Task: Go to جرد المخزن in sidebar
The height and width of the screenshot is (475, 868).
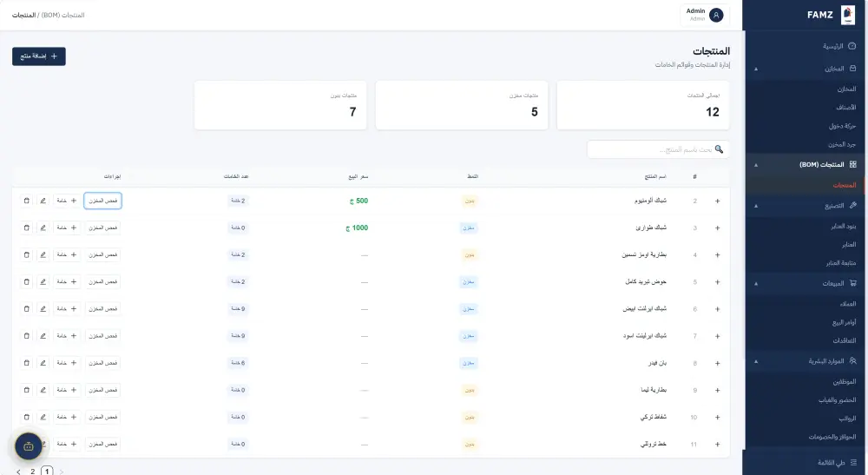Action: (x=842, y=144)
